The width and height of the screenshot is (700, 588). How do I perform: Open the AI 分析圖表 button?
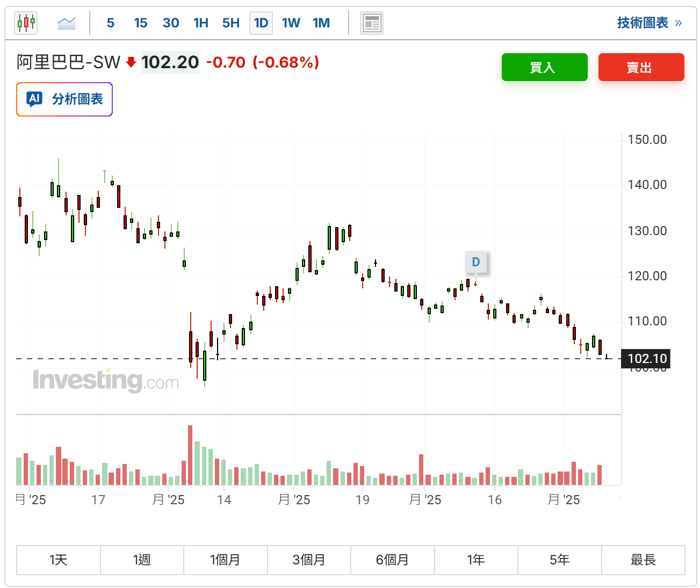(64, 99)
